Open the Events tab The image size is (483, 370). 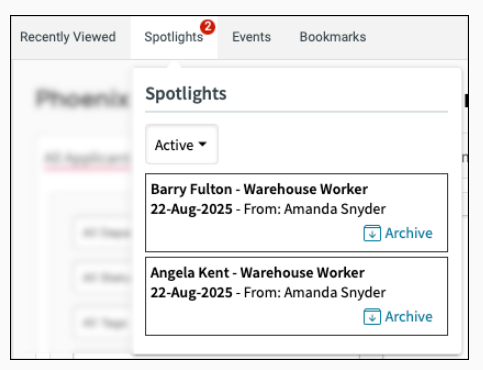click(x=251, y=37)
